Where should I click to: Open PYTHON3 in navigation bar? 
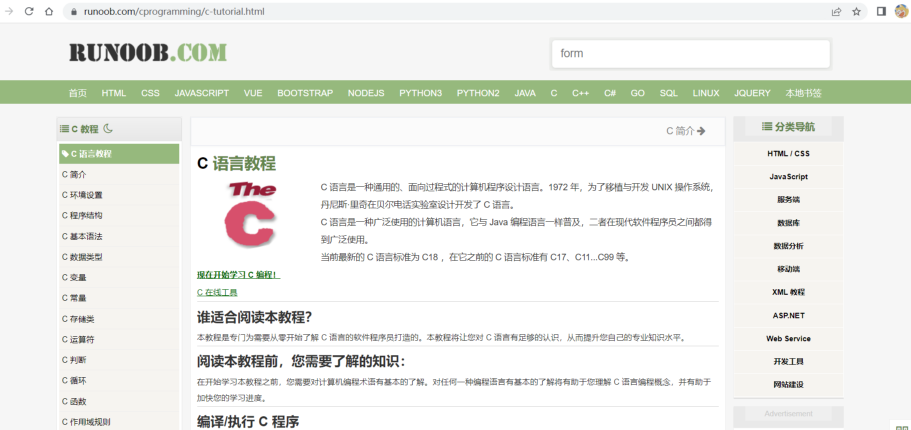(x=421, y=93)
